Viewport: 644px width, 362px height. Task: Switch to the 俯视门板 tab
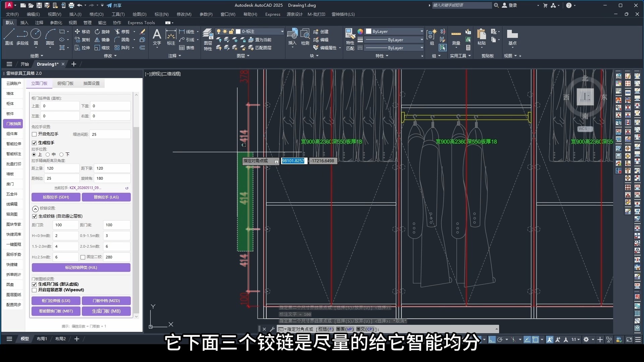65,83
